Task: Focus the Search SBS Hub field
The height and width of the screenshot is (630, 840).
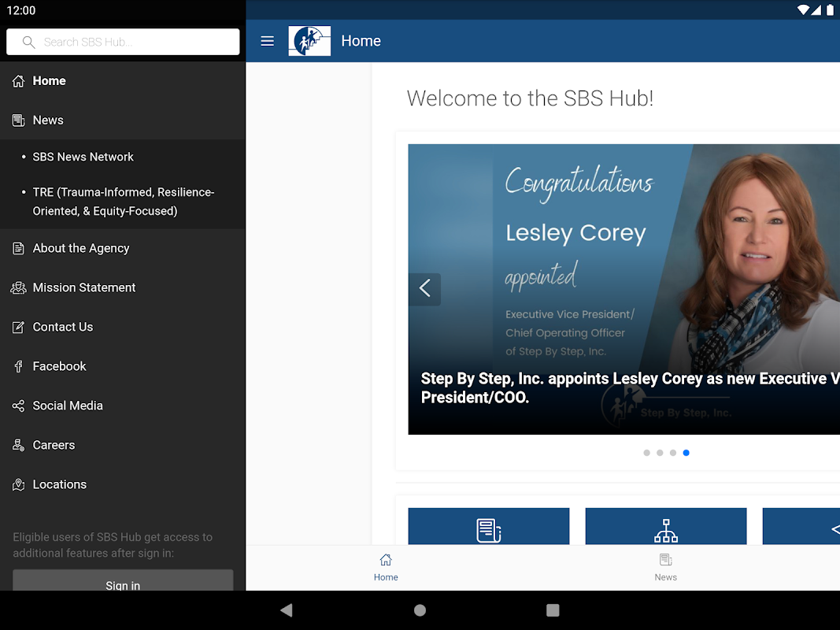Action: (x=123, y=42)
